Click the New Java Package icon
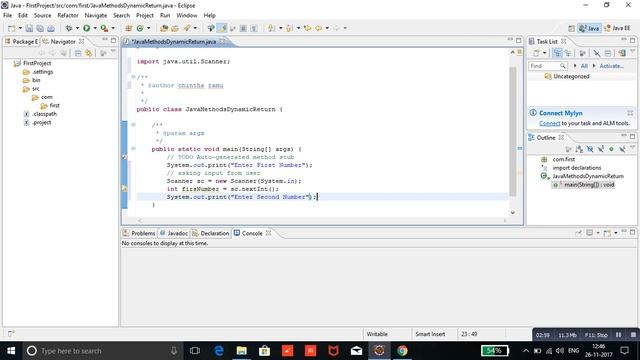 tap(129, 28)
